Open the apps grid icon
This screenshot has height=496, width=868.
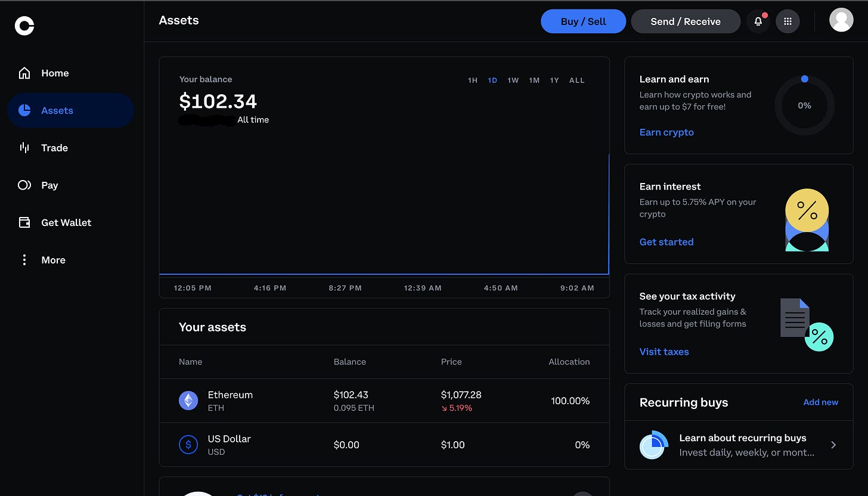pos(788,21)
